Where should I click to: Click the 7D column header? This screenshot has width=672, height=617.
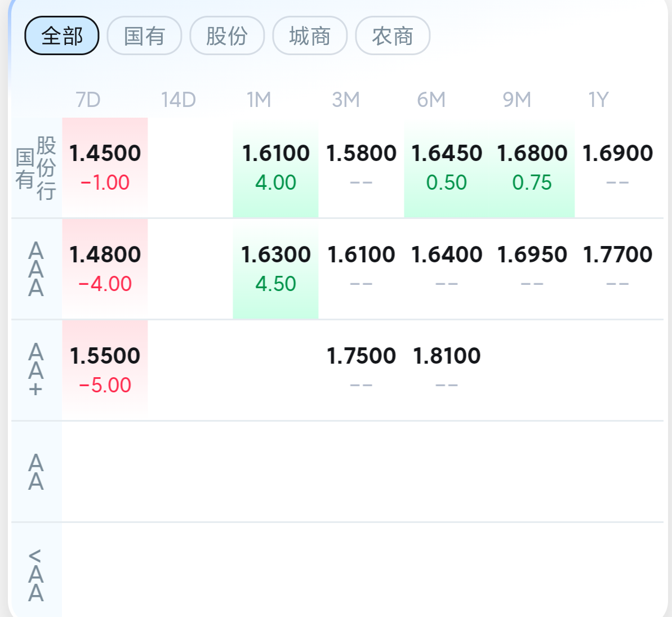[88, 100]
